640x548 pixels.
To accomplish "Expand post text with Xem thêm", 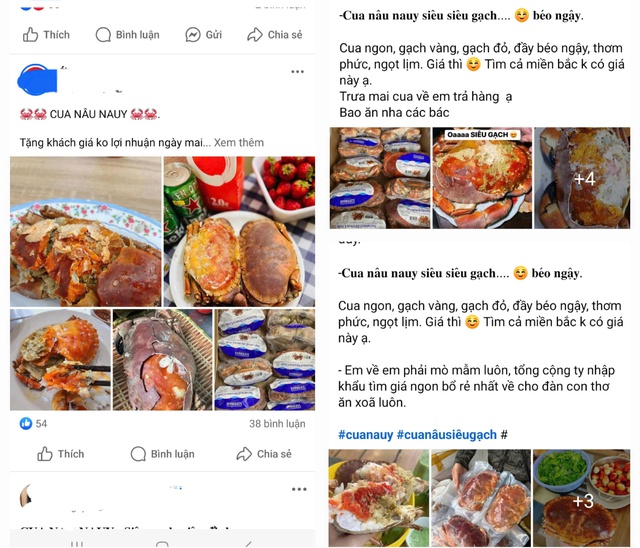I will point(239,142).
